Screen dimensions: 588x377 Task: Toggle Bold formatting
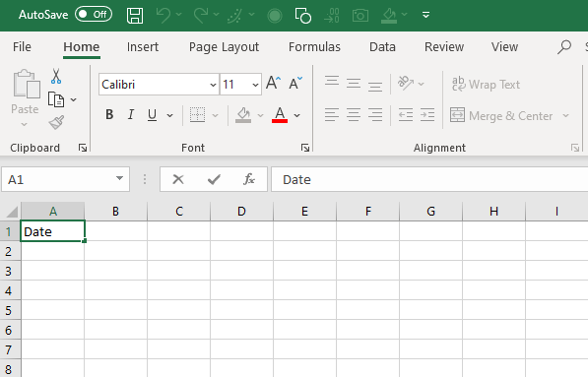[x=109, y=114]
